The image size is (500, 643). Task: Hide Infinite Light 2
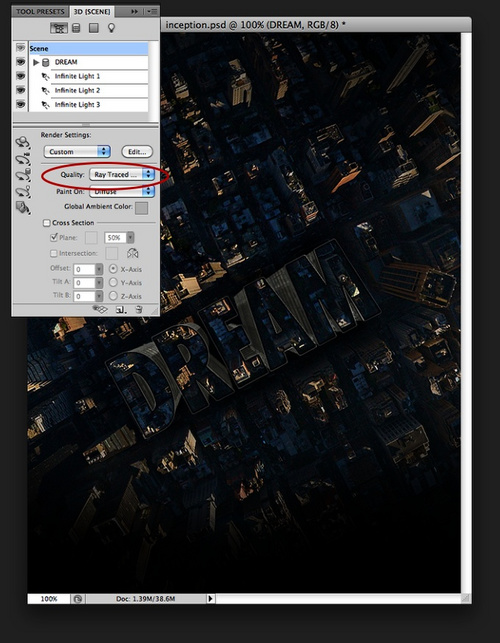point(21,90)
